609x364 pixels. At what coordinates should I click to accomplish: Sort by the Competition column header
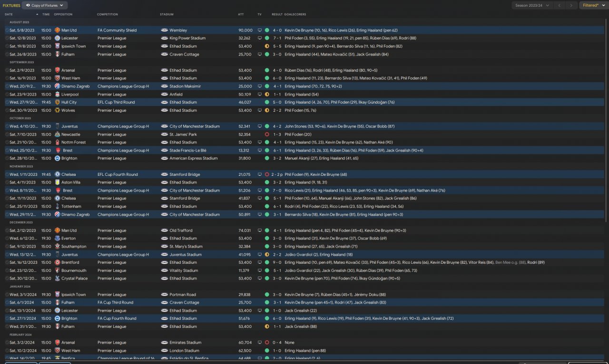pos(108,14)
